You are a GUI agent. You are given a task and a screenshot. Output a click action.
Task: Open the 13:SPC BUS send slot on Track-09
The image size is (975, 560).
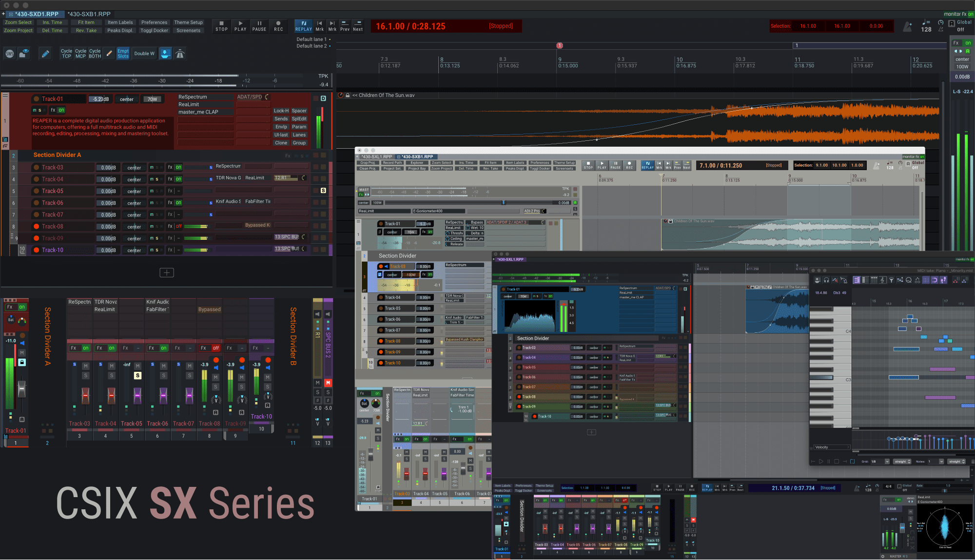[x=291, y=237]
